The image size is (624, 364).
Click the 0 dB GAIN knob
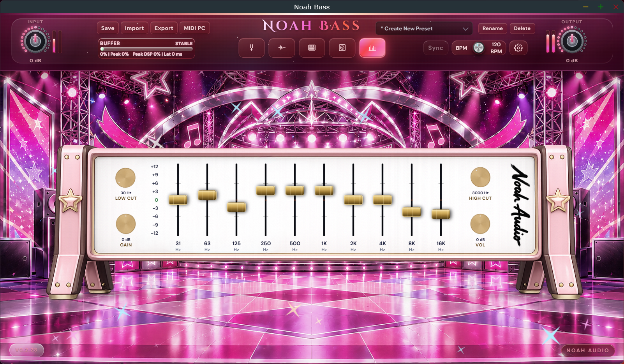[126, 224]
